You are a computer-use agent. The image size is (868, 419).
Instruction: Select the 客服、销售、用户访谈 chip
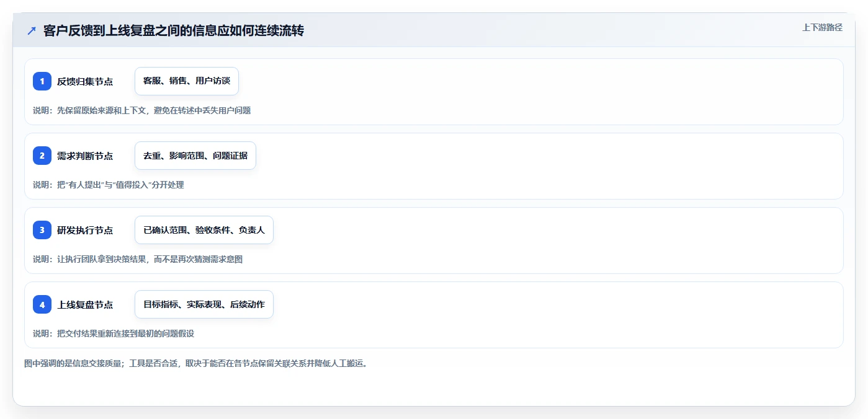point(187,81)
